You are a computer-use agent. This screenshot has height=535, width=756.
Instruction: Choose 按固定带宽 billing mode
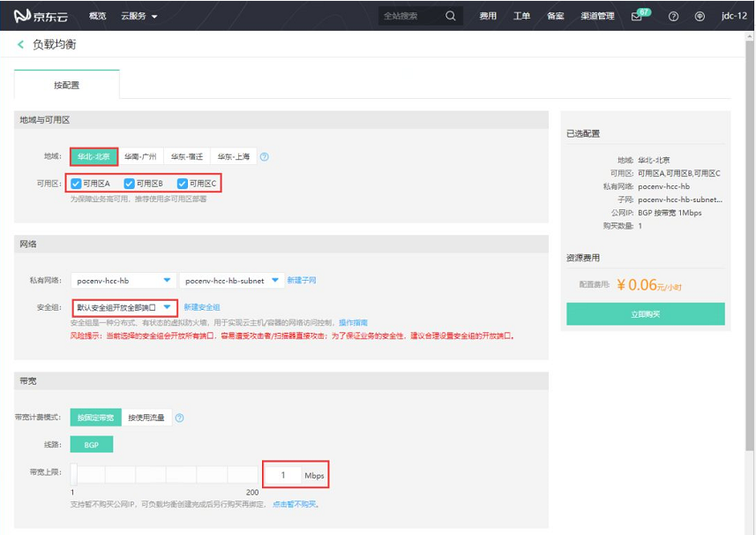(95, 418)
